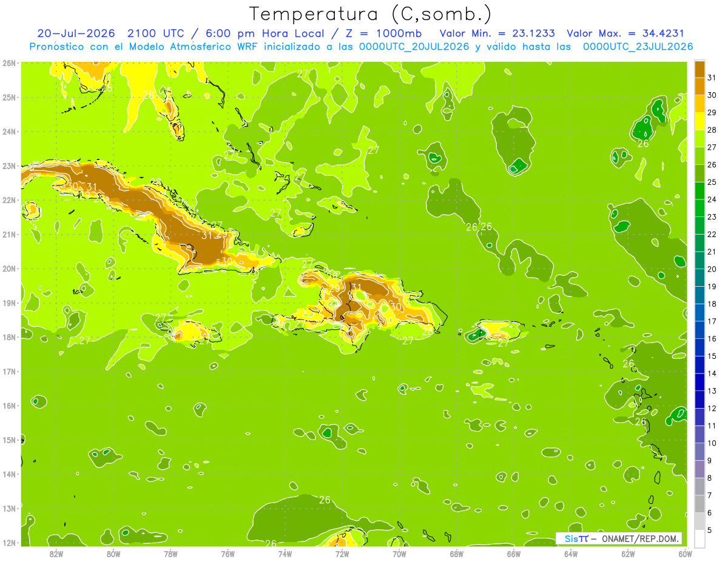Click the '26N' latitude axis label

tap(8, 63)
